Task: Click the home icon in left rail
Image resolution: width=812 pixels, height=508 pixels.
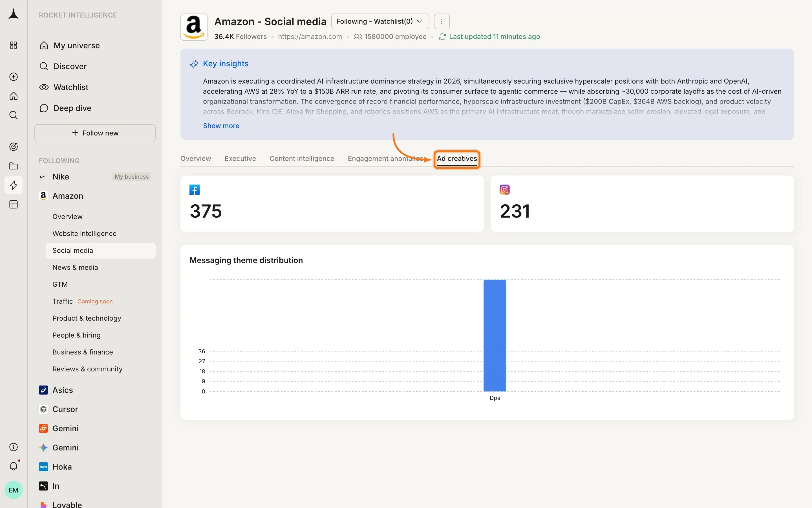Action: coord(14,96)
